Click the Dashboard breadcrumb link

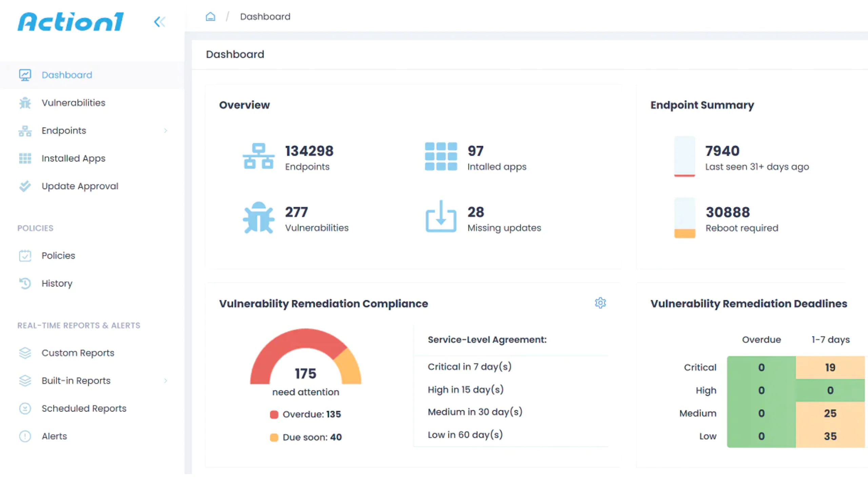coord(265,16)
